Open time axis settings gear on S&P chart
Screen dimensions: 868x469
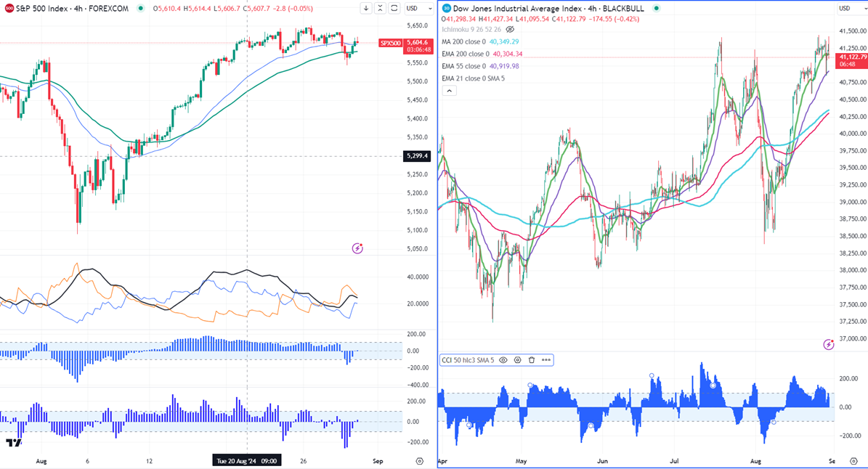pyautogui.click(x=419, y=461)
